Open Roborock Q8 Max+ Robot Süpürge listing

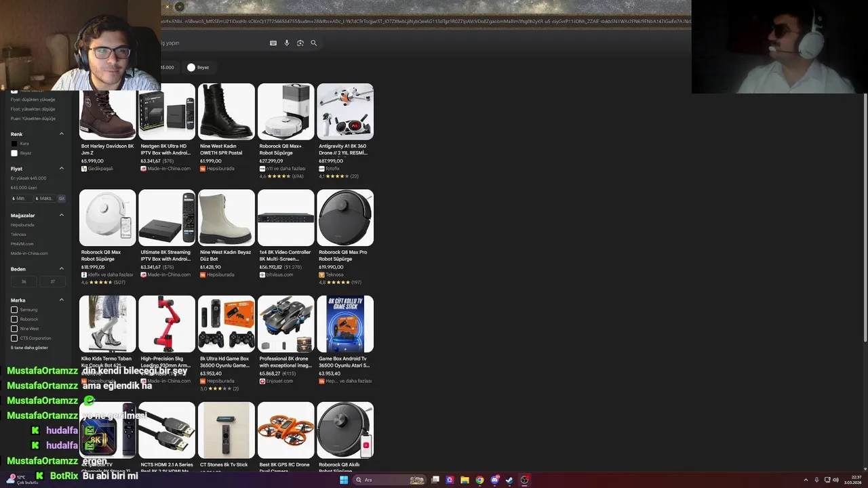[x=286, y=131]
